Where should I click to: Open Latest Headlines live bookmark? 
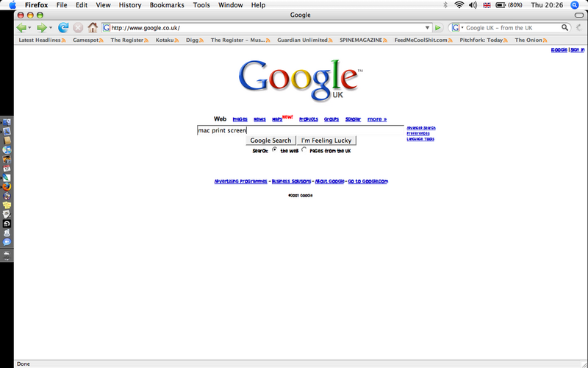(x=42, y=40)
